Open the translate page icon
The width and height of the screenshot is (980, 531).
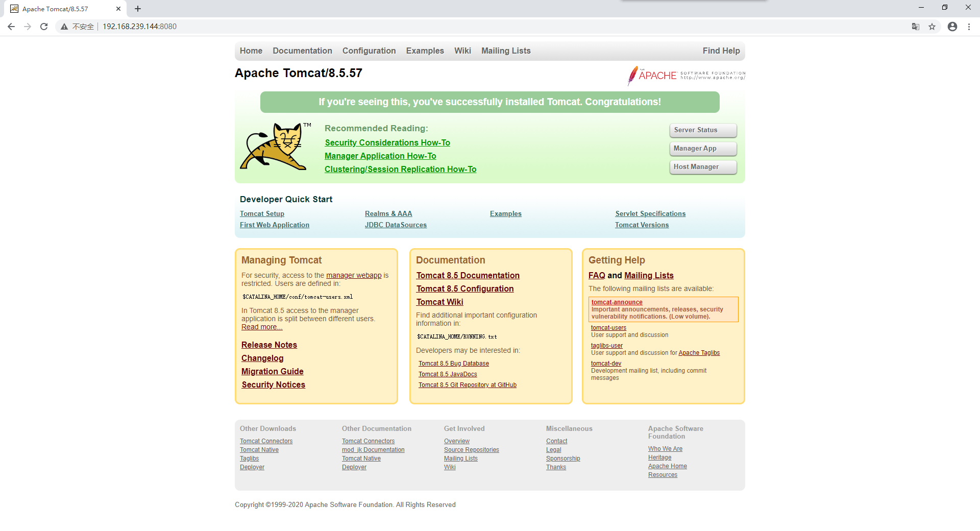(x=916, y=27)
